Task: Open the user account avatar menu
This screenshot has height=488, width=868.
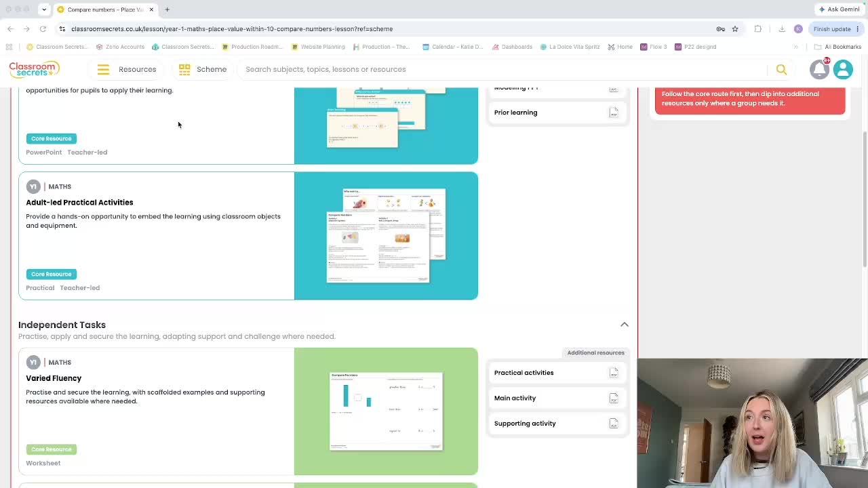Action: [x=843, y=69]
